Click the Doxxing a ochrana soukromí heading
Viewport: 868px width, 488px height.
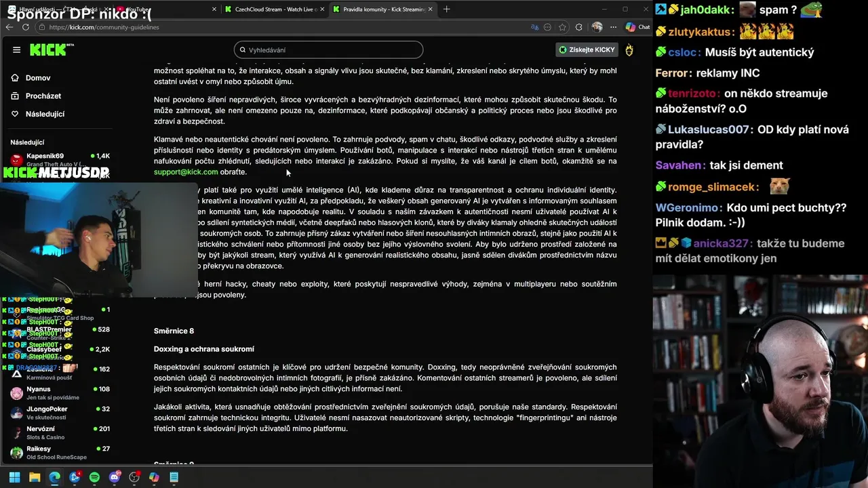(x=203, y=349)
